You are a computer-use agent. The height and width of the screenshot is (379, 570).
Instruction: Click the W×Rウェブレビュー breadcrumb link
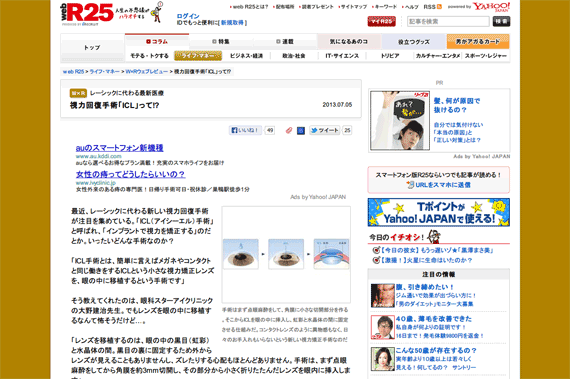(x=146, y=72)
